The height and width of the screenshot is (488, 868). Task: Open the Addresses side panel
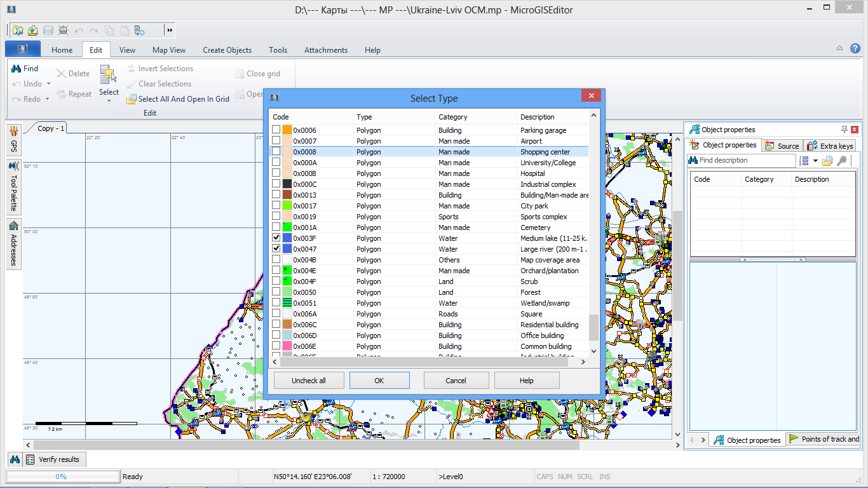tap(14, 243)
